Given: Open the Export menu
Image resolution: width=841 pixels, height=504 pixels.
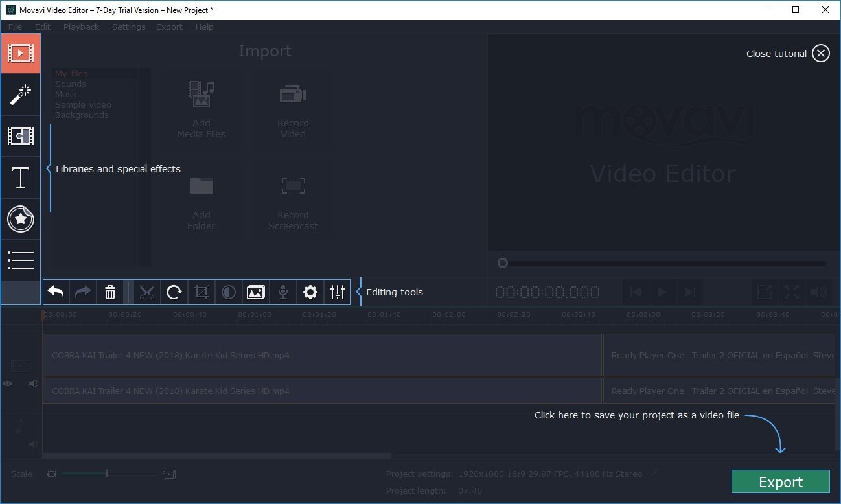Looking at the screenshot, I should pos(169,27).
